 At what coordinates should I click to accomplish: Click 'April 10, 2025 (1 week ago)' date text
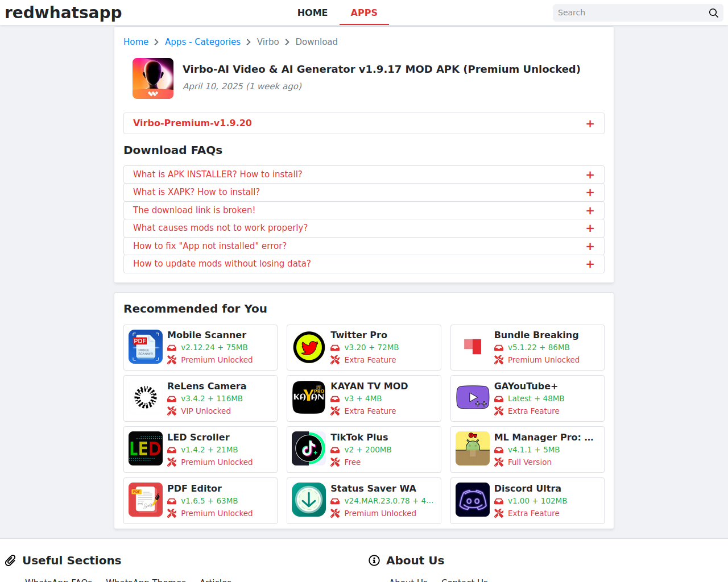(x=242, y=86)
